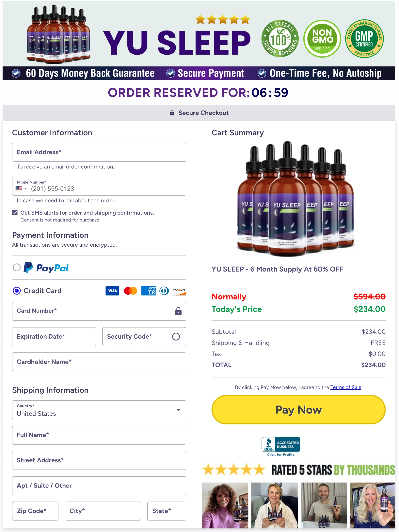
Task: Click the Mastercard logo icon
Action: tap(130, 291)
